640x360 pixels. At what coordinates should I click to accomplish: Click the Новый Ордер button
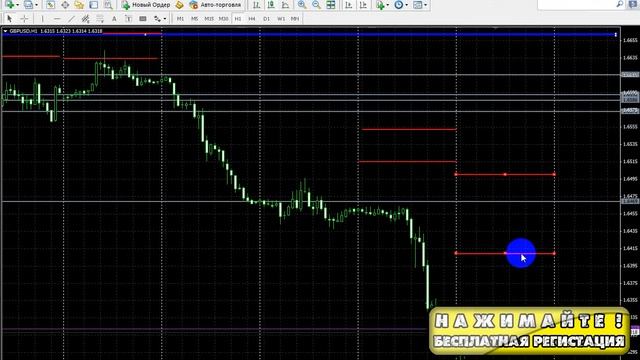click(146, 5)
